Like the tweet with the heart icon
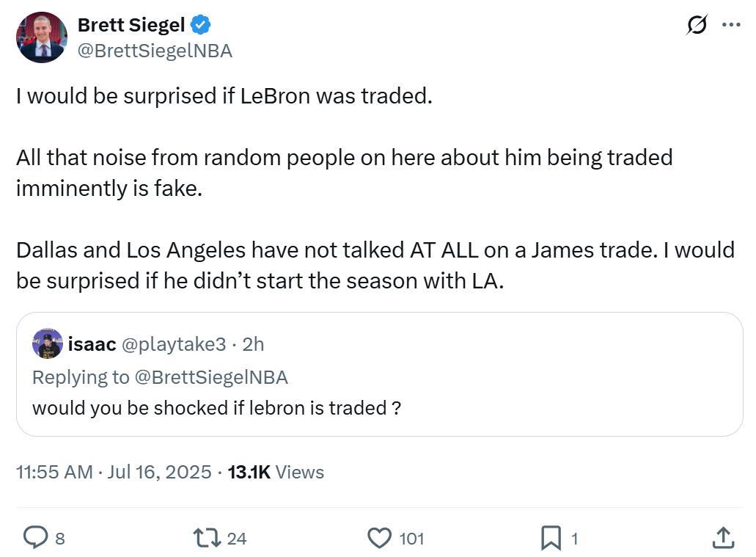This screenshot has width=756, height=557. click(x=378, y=539)
